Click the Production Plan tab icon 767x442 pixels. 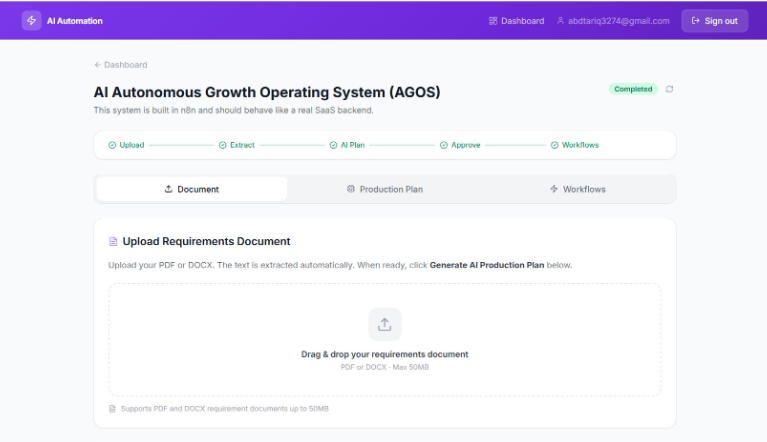click(351, 189)
